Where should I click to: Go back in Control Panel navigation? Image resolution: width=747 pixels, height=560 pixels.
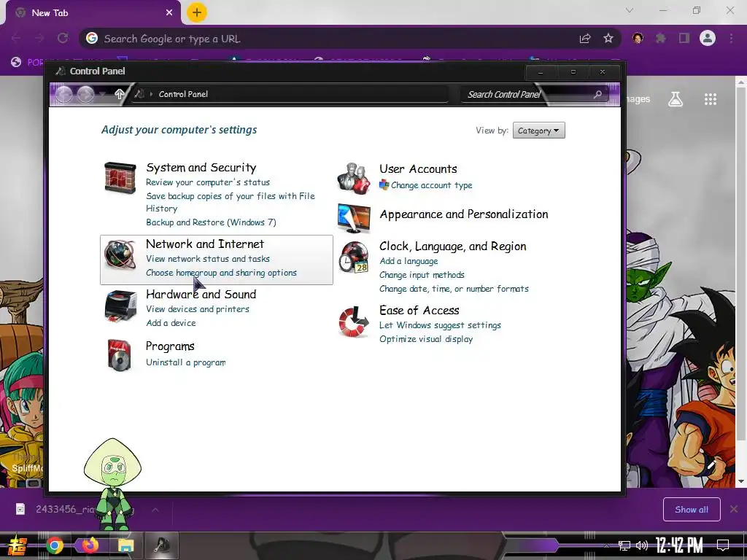click(x=64, y=94)
